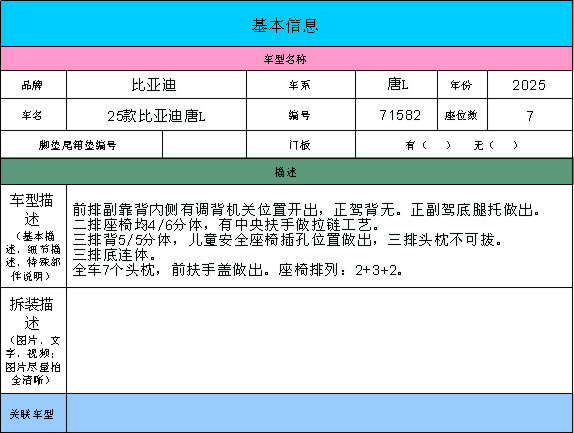Select the 门板 label cell
This screenshot has height=433, width=574.
click(301, 145)
